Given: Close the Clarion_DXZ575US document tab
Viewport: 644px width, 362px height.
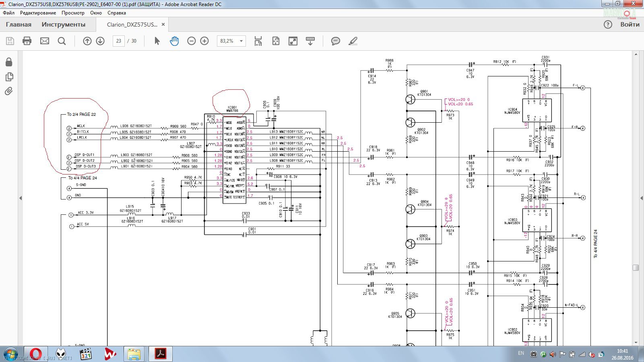Looking at the screenshot, I should coord(163,25).
